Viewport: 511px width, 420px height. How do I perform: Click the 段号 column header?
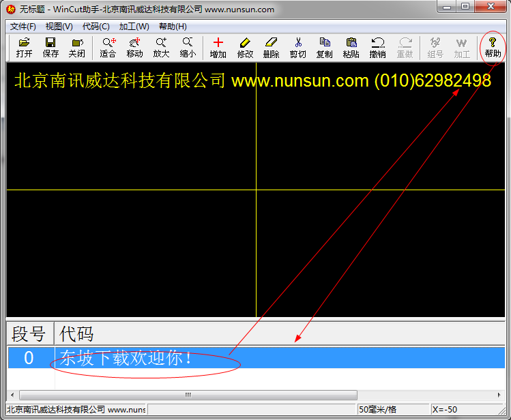tap(30, 333)
